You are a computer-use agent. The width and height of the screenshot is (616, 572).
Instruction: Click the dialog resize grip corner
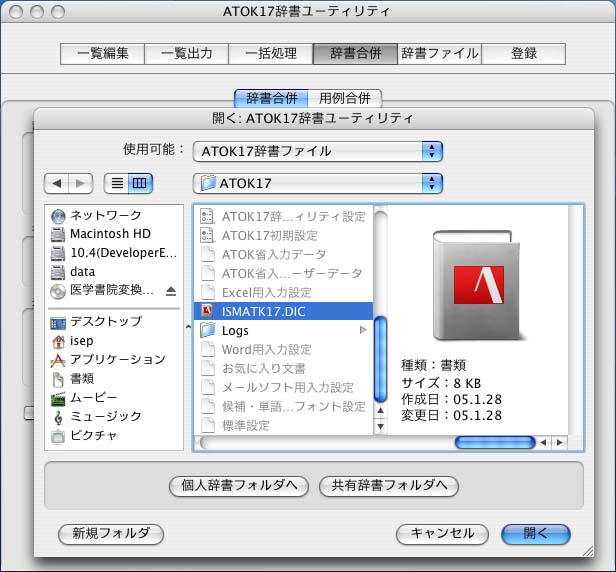pos(588,551)
